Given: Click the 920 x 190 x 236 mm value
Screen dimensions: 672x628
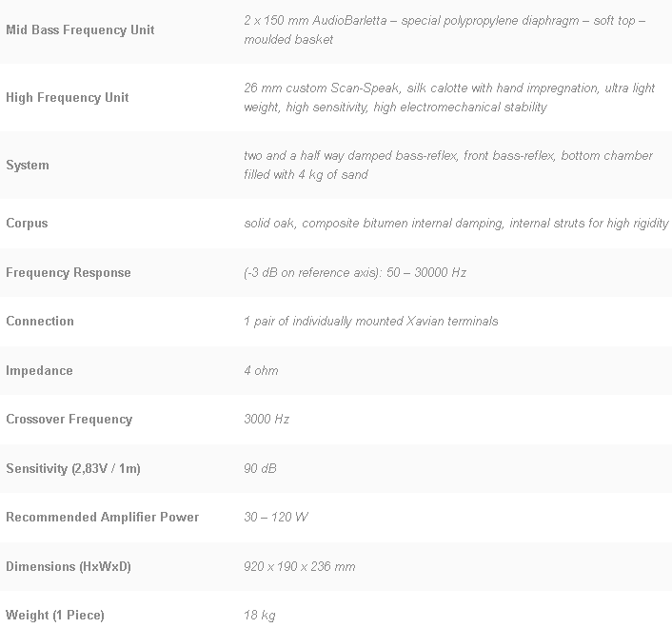Looking at the screenshot, I should coord(299,566).
